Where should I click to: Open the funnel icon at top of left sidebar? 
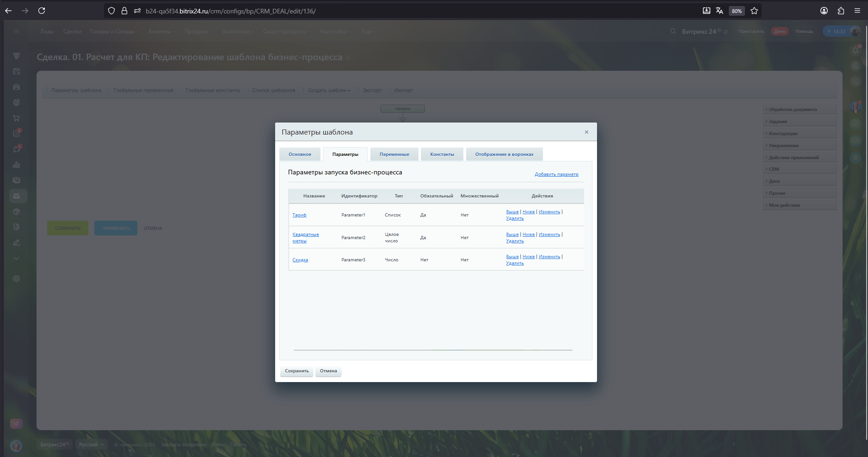[16, 56]
